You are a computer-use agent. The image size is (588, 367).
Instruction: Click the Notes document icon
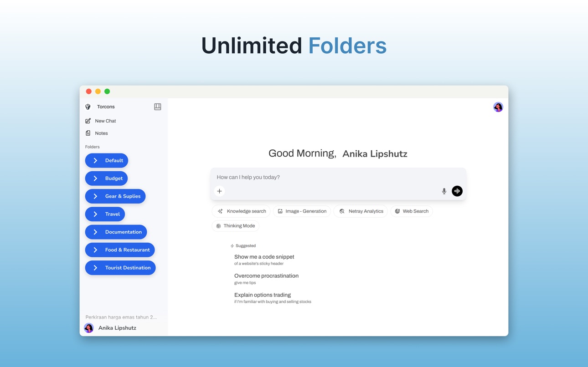[x=88, y=133]
